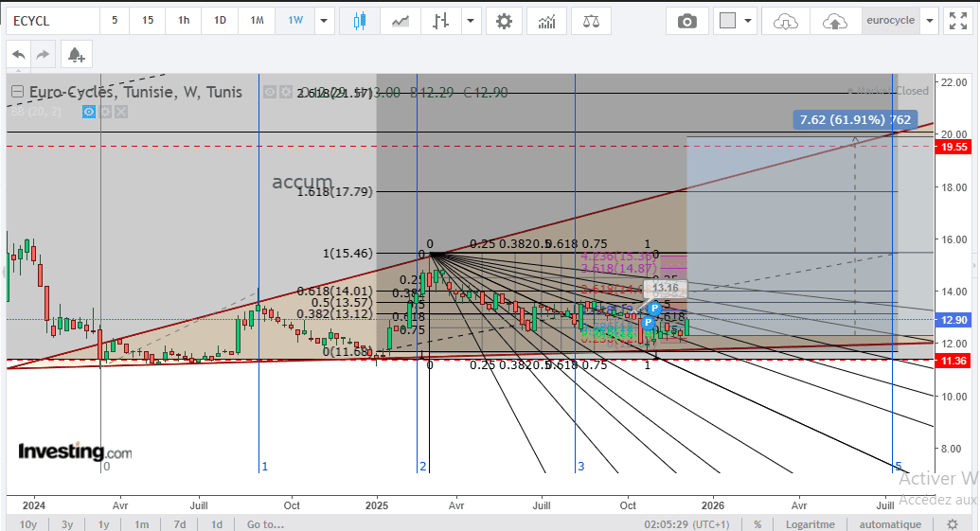Image resolution: width=980 pixels, height=531 pixels.
Task: Toggle automatique scale mode
Action: [x=889, y=524]
